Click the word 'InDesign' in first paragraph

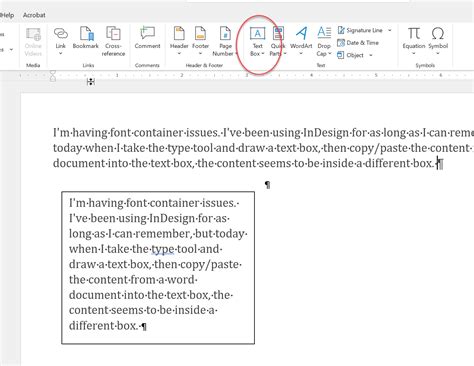[x=326, y=133]
